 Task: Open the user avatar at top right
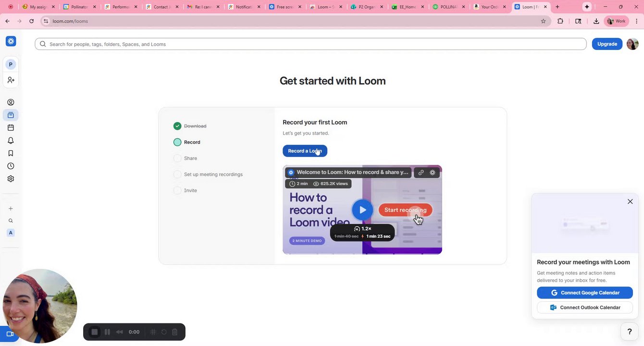pos(632,44)
